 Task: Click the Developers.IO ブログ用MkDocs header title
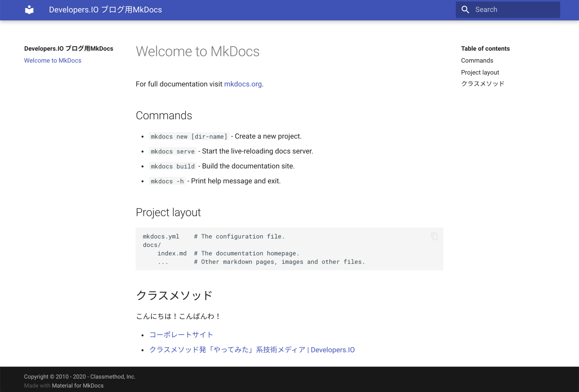pos(105,9)
